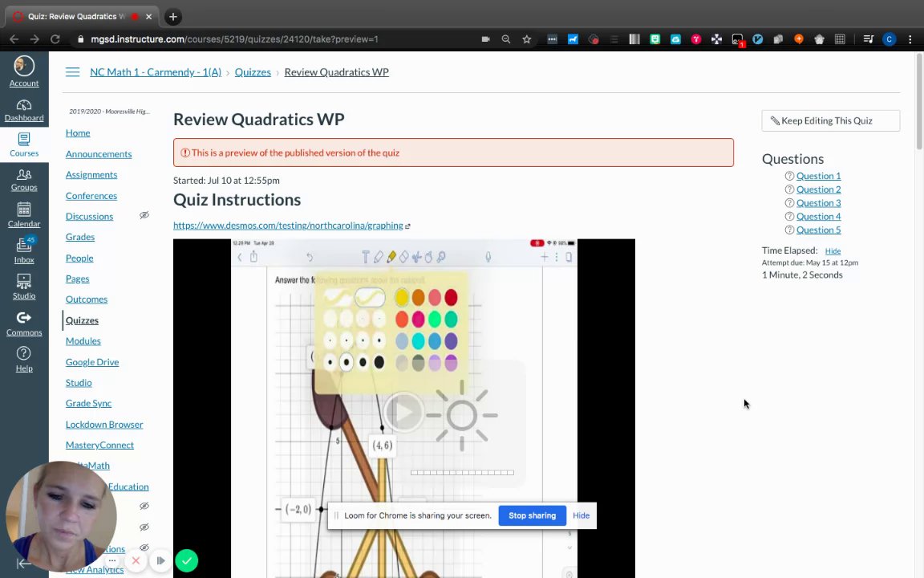Jump to Question 2
This screenshot has width=924, height=578.
click(x=818, y=189)
